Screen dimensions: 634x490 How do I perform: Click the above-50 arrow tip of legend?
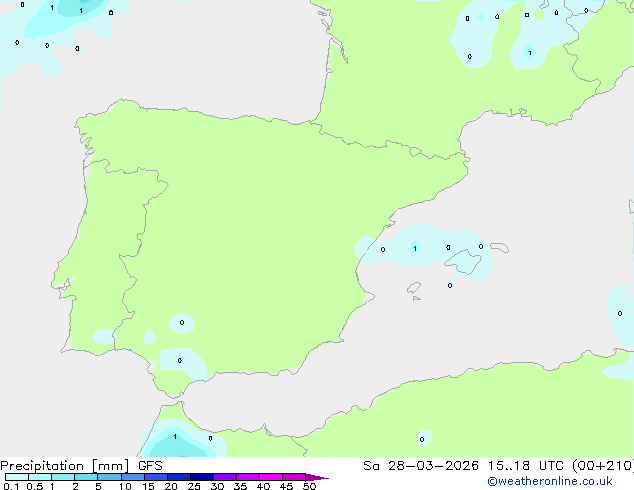317,478
